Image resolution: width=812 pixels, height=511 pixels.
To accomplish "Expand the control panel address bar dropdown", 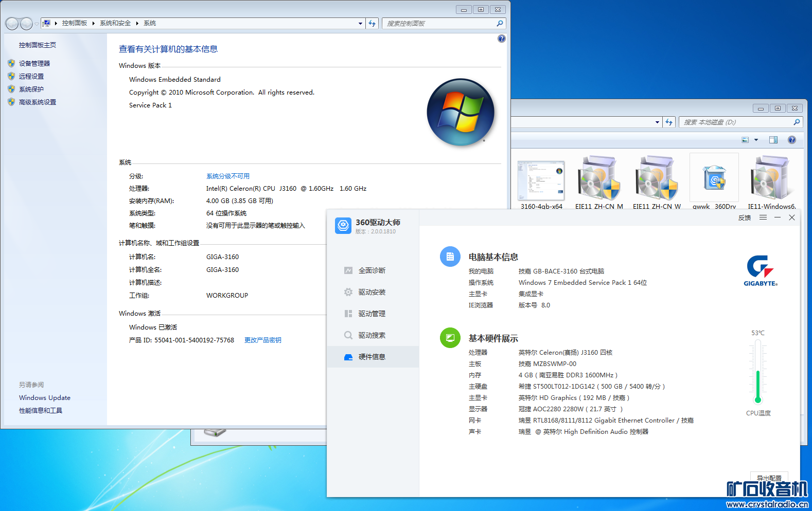I will pos(360,23).
